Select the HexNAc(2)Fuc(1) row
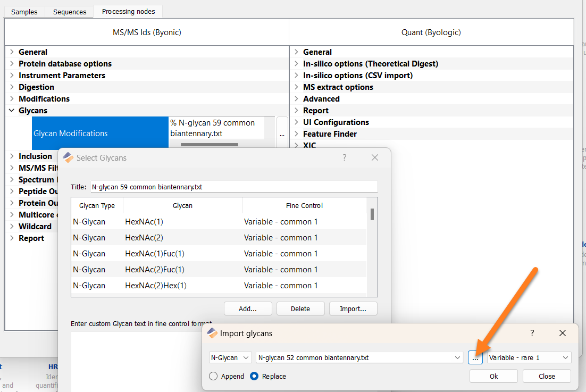This screenshot has width=586, height=392. tap(219, 270)
